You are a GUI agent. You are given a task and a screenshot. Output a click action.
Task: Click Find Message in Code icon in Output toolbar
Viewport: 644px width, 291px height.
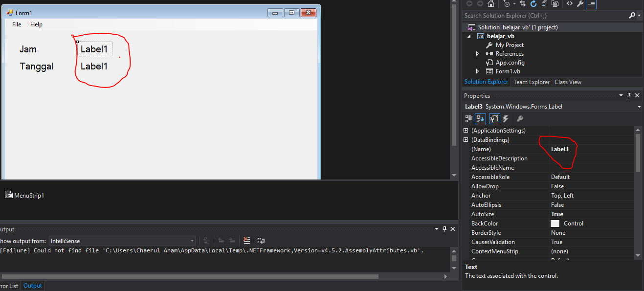pos(207,241)
